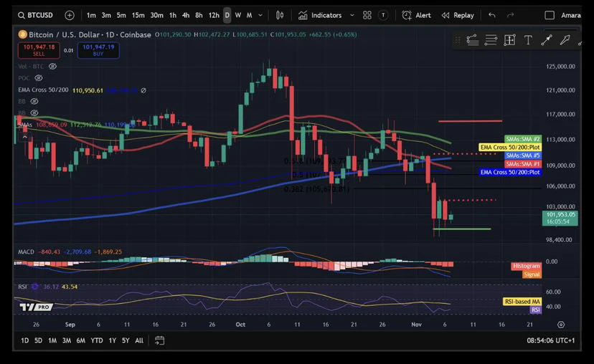Open the Go to date calendar icon
The height and width of the screenshot is (364, 594).
coord(159,340)
